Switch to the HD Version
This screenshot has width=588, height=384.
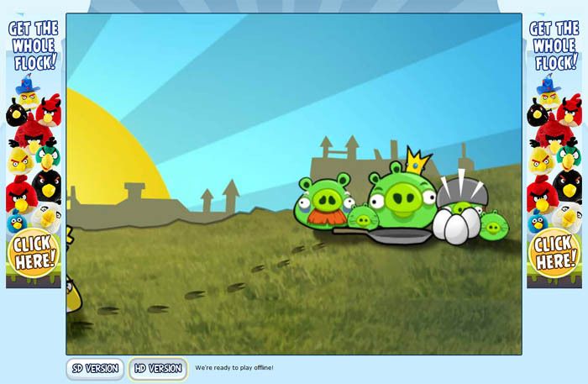click(x=158, y=368)
